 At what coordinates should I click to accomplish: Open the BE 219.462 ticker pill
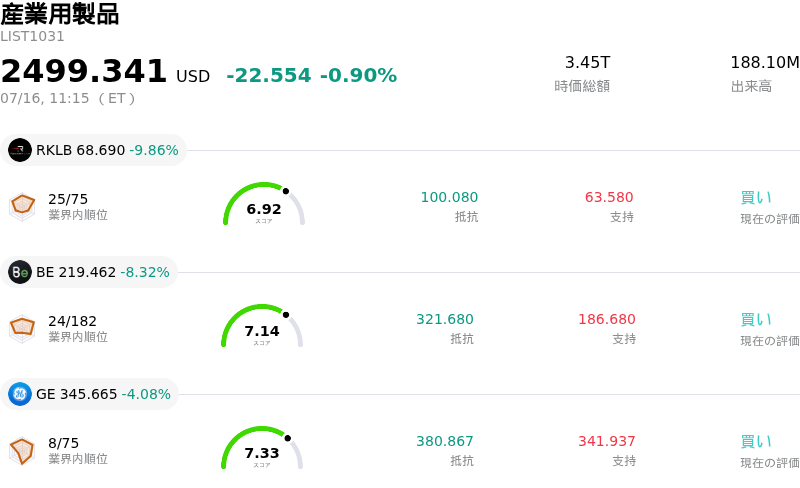click(x=89, y=272)
